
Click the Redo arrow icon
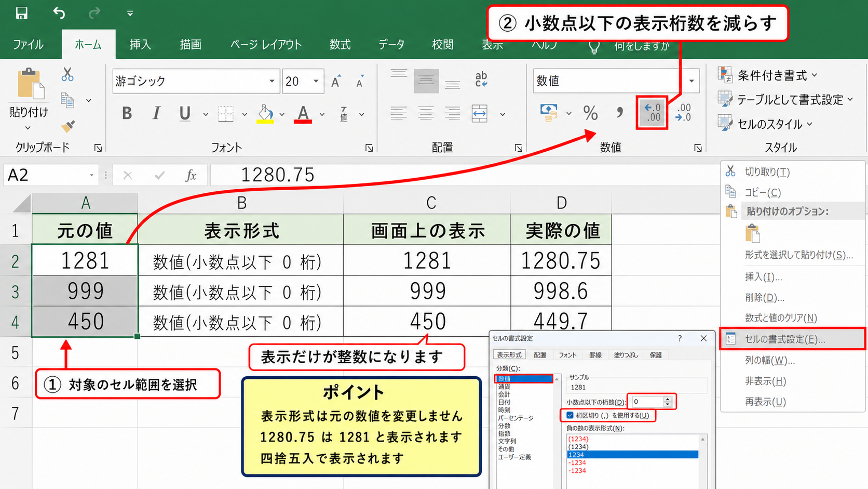[x=94, y=13]
